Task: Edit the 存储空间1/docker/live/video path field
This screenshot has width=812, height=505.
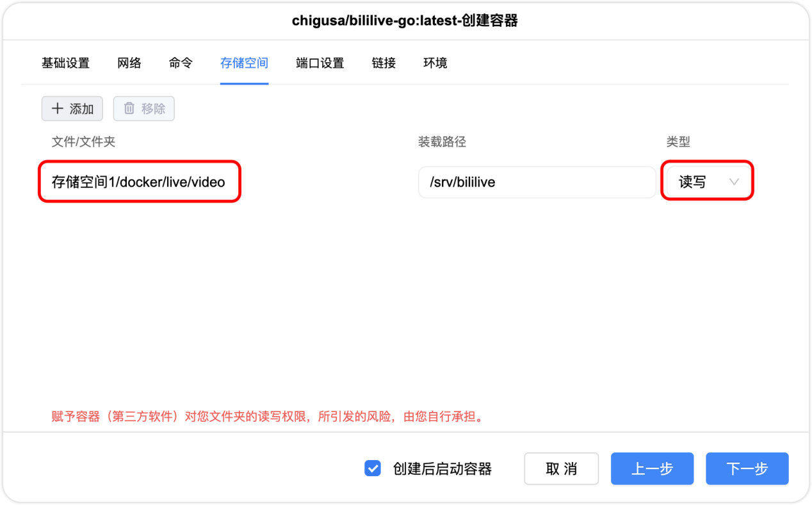Action: tap(139, 182)
